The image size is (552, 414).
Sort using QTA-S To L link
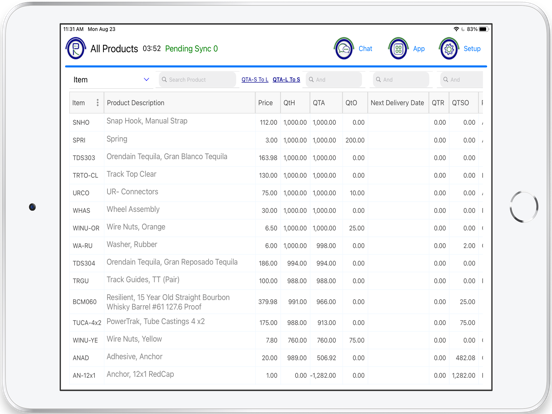click(255, 80)
